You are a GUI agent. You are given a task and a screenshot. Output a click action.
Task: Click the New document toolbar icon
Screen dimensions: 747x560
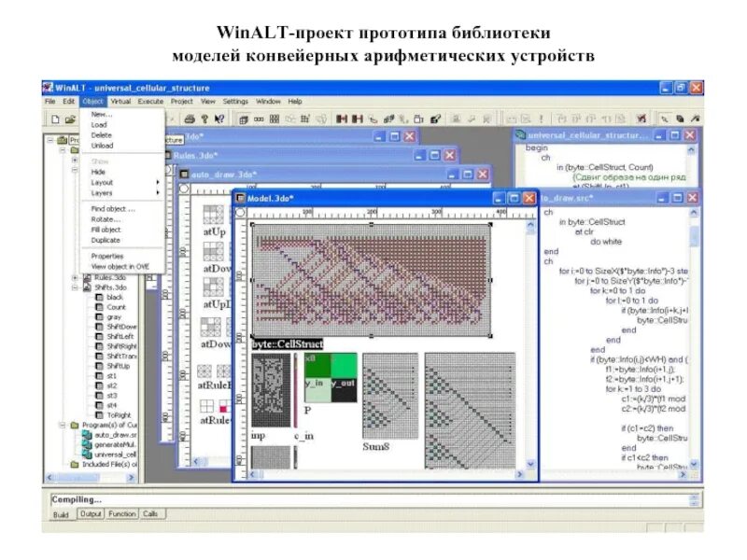click(x=55, y=119)
